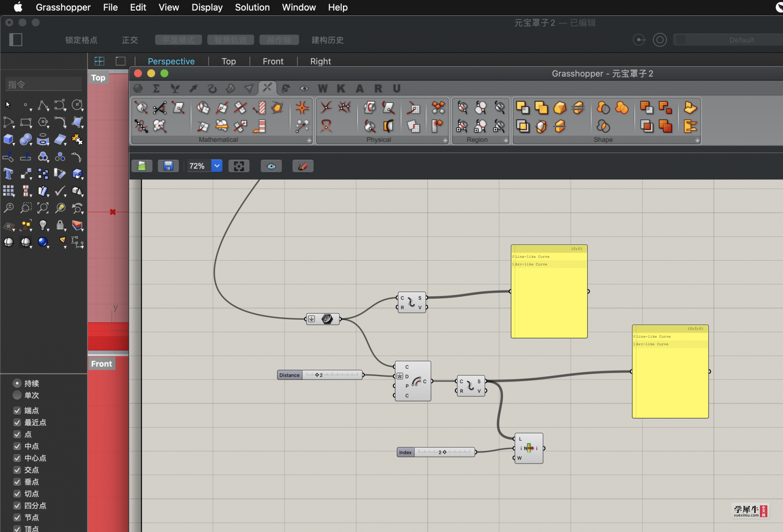Image resolution: width=783 pixels, height=532 pixels.
Task: Click the orange box solid icon in Shape
Action: (x=560, y=108)
